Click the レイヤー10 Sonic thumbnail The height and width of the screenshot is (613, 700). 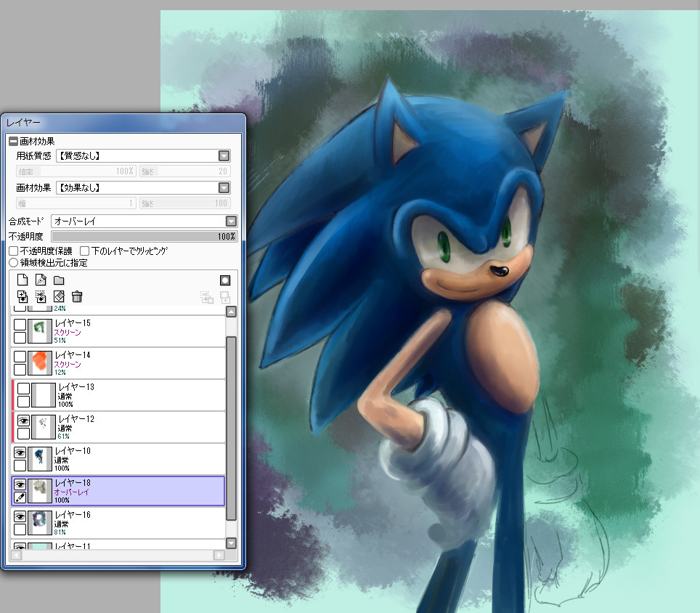[40, 460]
